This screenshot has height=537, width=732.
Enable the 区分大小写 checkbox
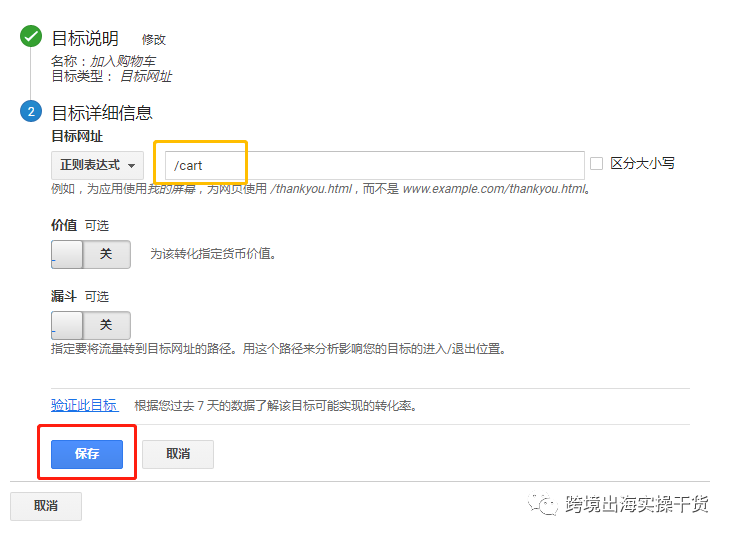[x=596, y=164]
